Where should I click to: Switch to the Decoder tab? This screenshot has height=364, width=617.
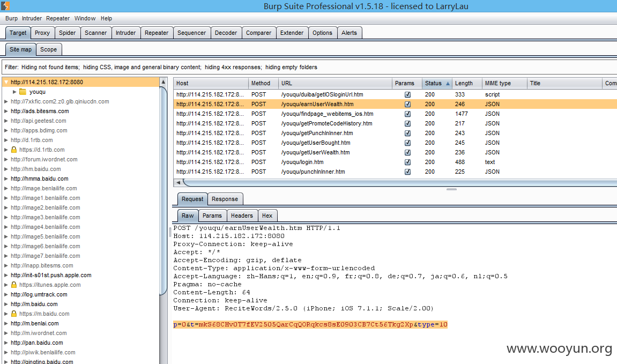pyautogui.click(x=226, y=33)
